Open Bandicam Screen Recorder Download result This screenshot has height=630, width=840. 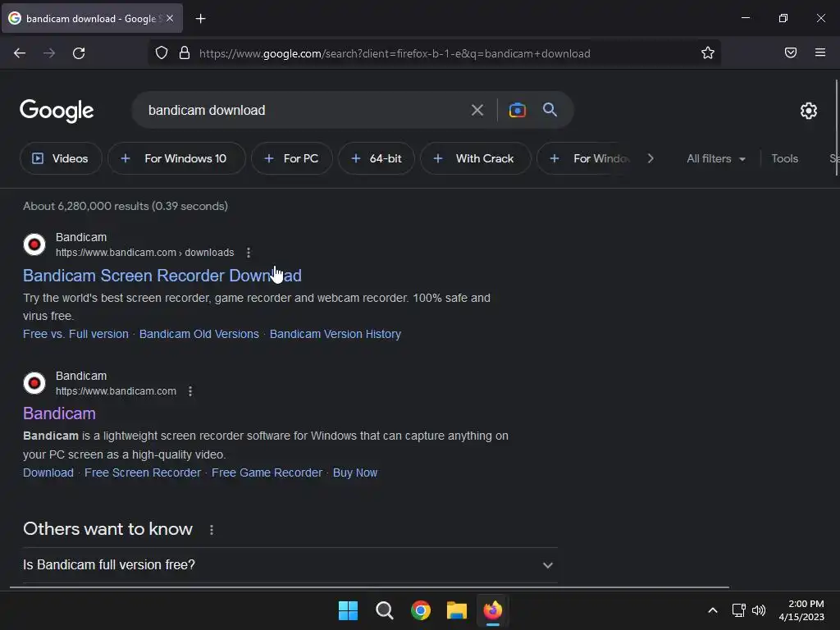162,276
